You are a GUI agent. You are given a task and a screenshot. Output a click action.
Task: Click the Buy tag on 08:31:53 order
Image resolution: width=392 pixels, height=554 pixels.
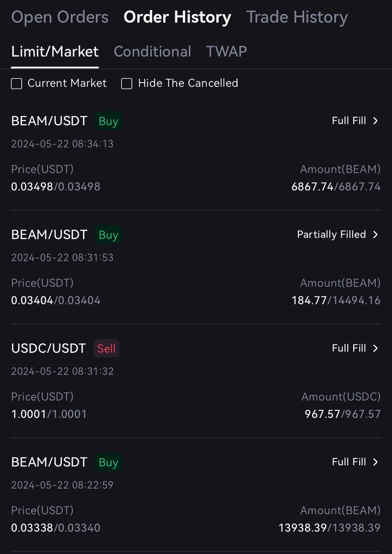108,235
